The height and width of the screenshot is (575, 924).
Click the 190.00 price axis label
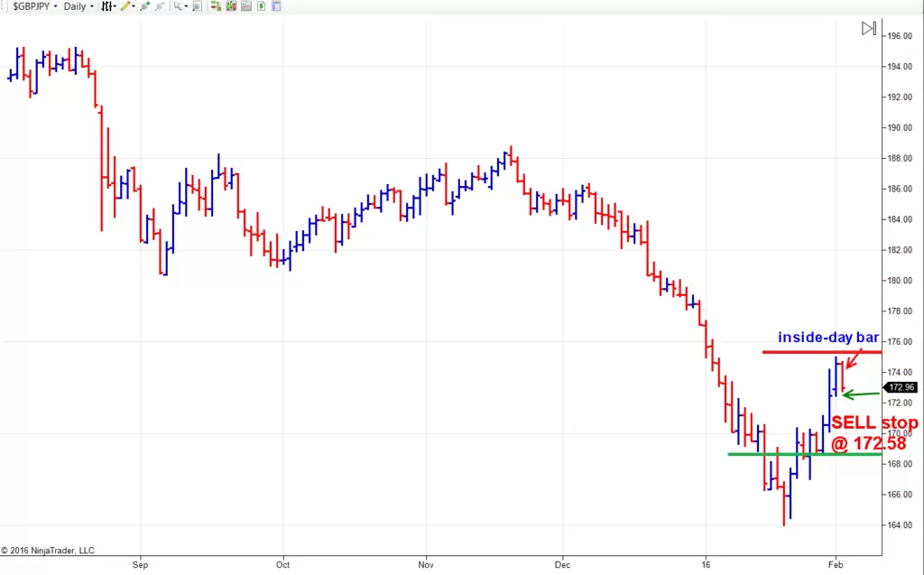tap(900, 128)
